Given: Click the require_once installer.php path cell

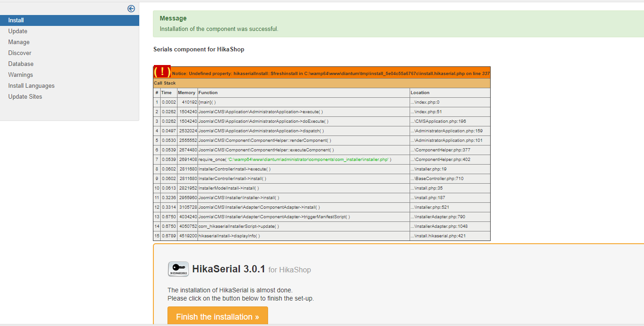Looking at the screenshot, I should pos(304,160).
